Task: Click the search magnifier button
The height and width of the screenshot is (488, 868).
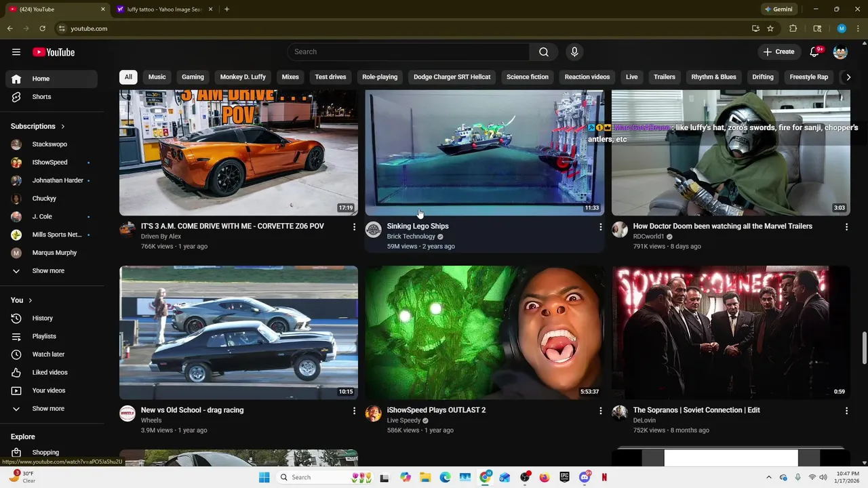Action: click(x=544, y=52)
